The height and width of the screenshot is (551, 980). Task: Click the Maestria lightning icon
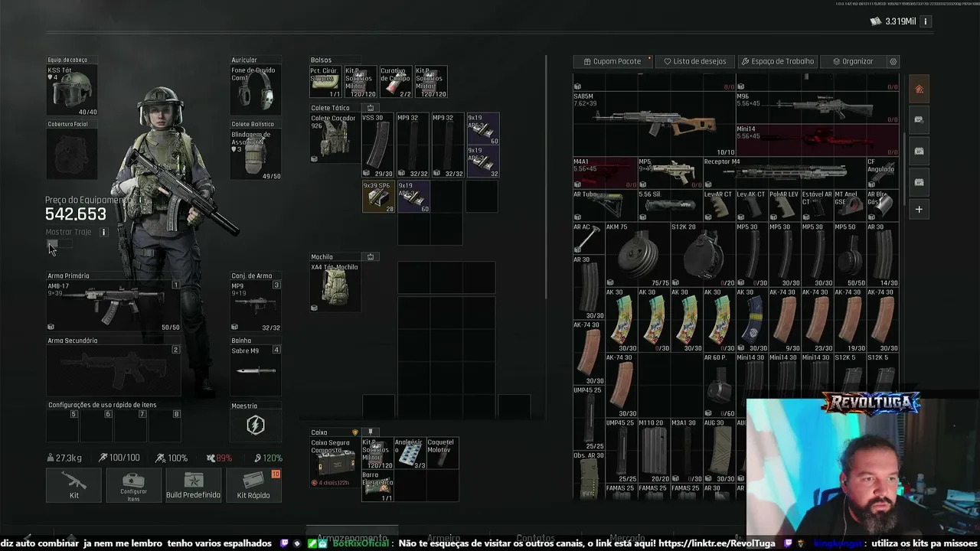[256, 425]
